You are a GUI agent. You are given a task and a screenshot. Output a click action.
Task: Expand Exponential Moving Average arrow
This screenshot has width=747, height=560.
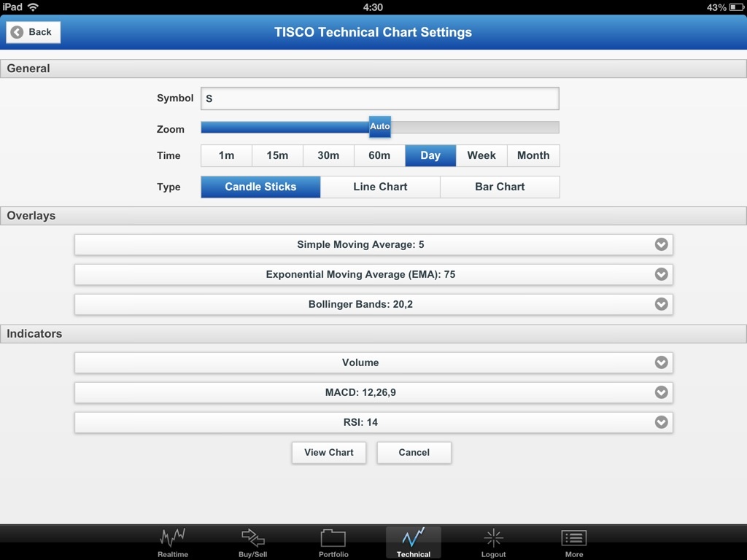[x=661, y=274]
